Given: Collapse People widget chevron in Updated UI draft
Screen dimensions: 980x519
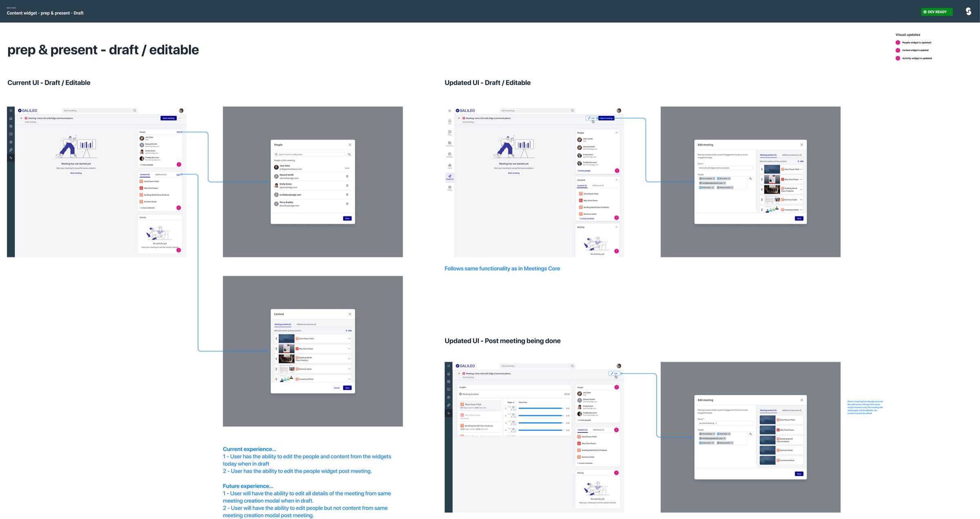Looking at the screenshot, I should point(617,133).
